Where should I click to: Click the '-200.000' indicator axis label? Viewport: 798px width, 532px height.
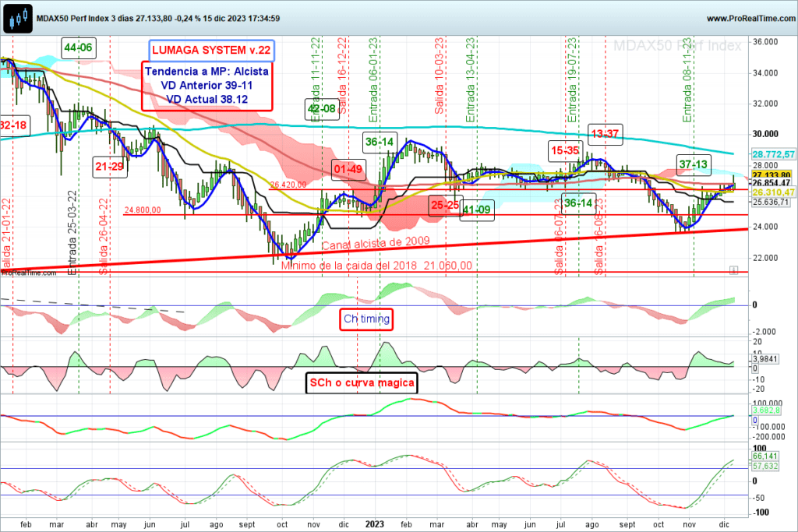[x=769, y=436]
